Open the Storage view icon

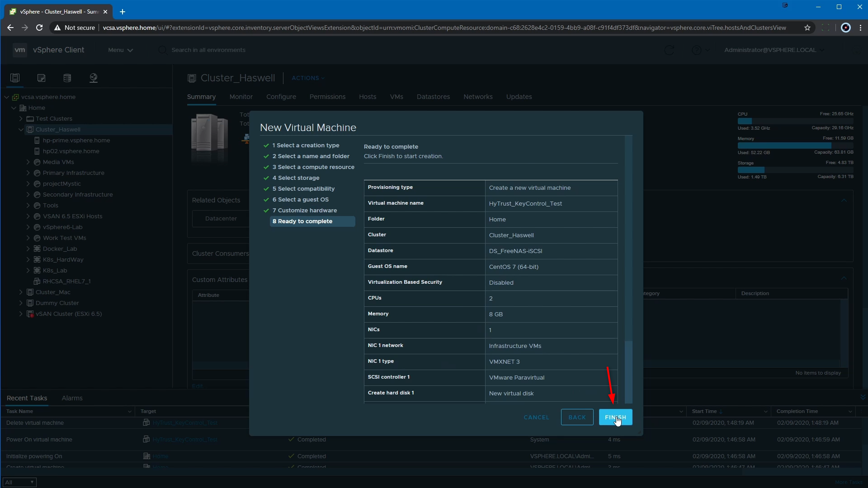click(67, 78)
